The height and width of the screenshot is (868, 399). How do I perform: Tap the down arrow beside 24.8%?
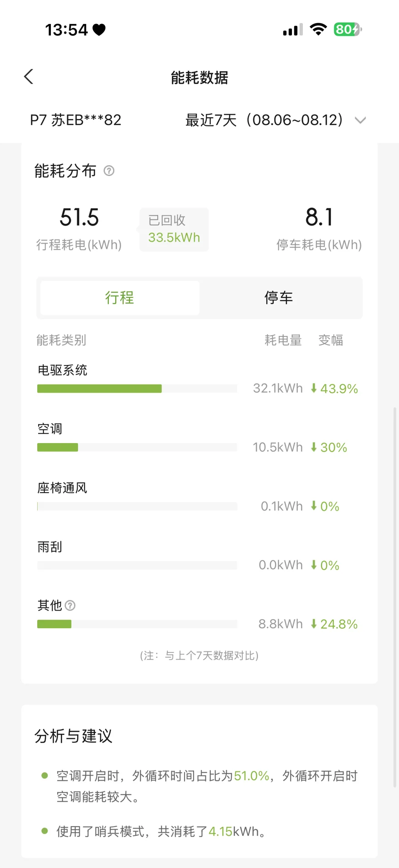tap(313, 624)
